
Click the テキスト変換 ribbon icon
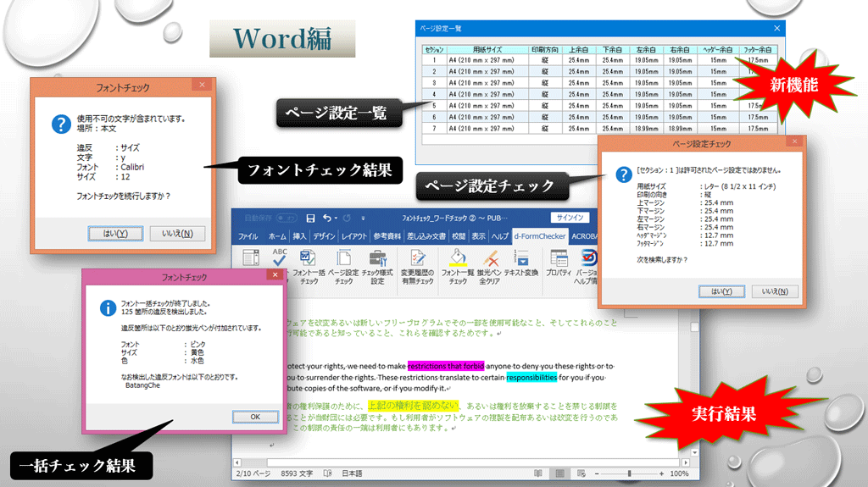point(520,258)
